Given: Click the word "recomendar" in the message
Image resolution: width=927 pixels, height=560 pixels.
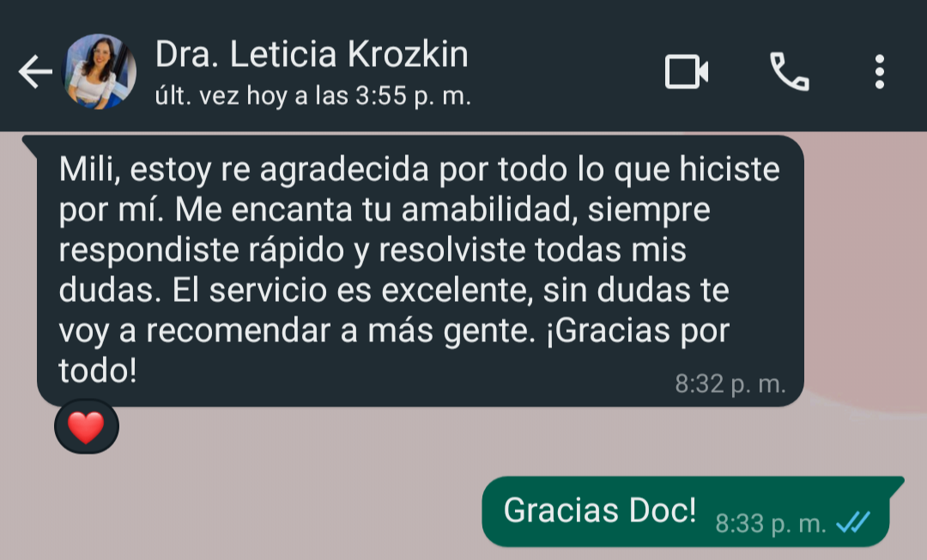Looking at the screenshot, I should pyautogui.click(x=239, y=331).
